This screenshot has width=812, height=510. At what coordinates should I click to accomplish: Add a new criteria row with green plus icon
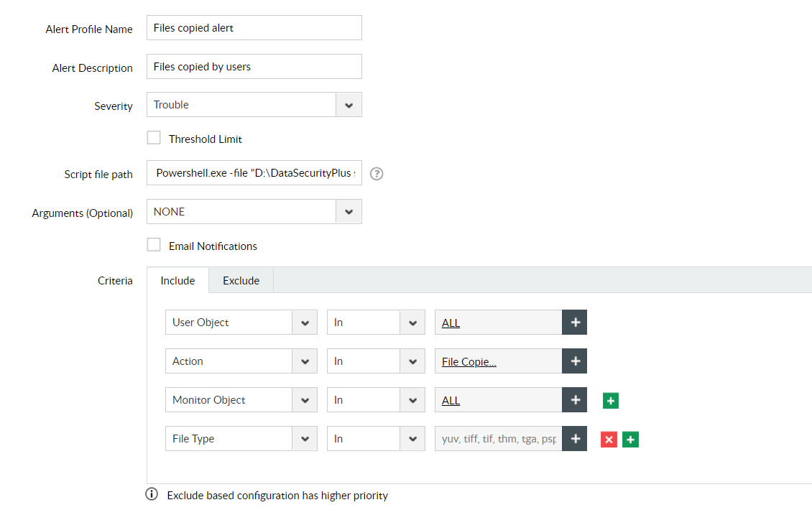pyautogui.click(x=630, y=439)
